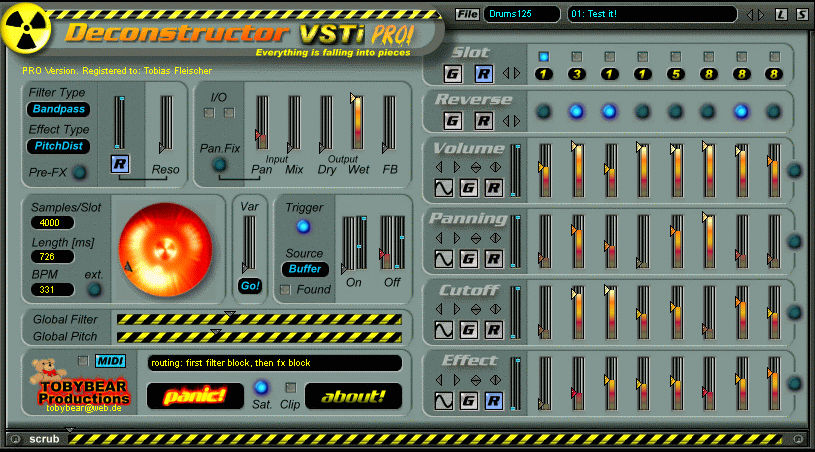Click the Reverse R button
This screenshot has width=815, height=452.
pos(483,121)
